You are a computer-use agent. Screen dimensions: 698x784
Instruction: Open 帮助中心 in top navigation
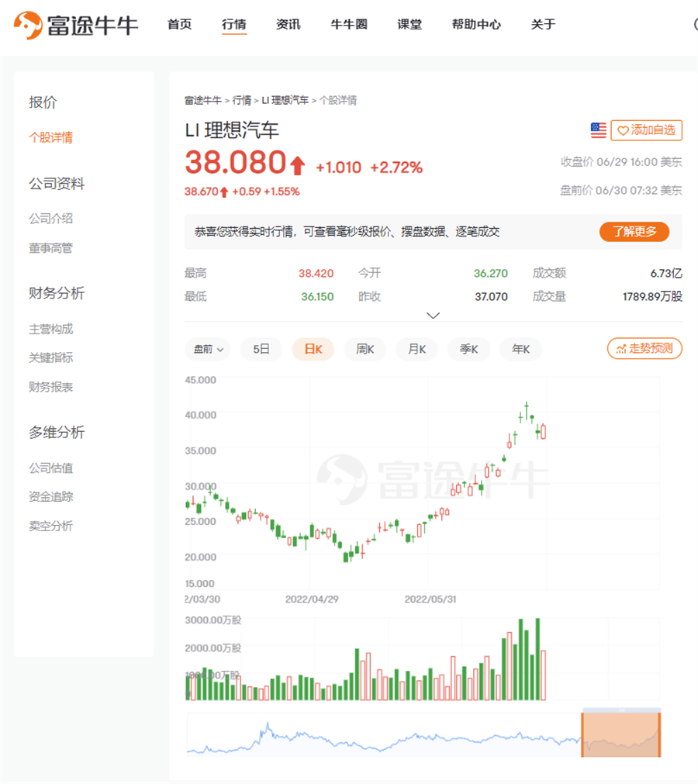476,25
